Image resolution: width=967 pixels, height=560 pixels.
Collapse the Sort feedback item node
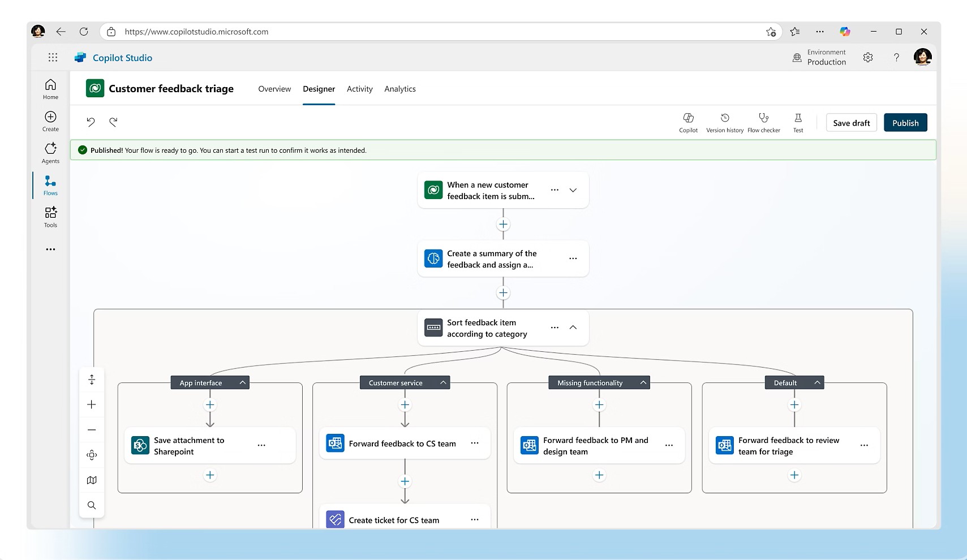(573, 328)
